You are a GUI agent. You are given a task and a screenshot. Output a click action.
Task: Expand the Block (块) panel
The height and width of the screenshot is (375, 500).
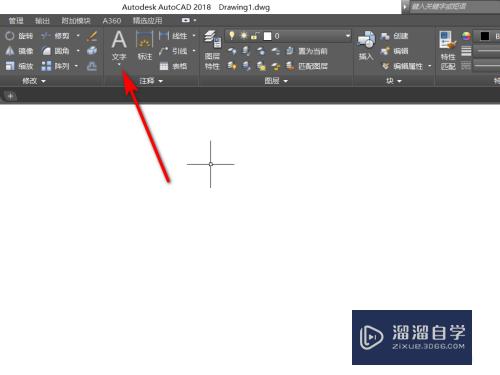[x=394, y=81]
